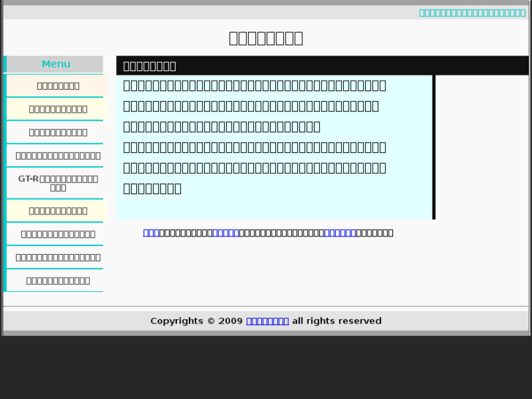Follow the middle blue link under the article box
This screenshot has height=399, width=532.
[x=225, y=233]
